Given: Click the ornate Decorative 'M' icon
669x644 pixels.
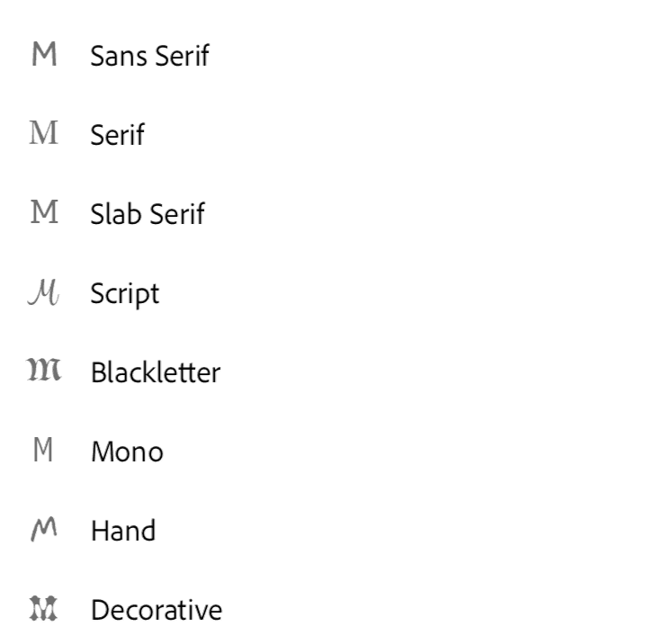Looking at the screenshot, I should pos(44,610).
